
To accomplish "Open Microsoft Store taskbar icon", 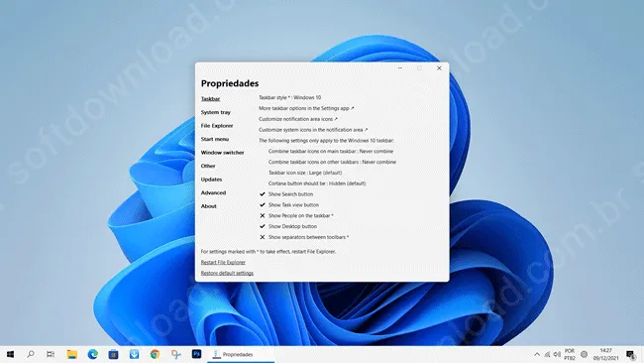I will [x=113, y=354].
